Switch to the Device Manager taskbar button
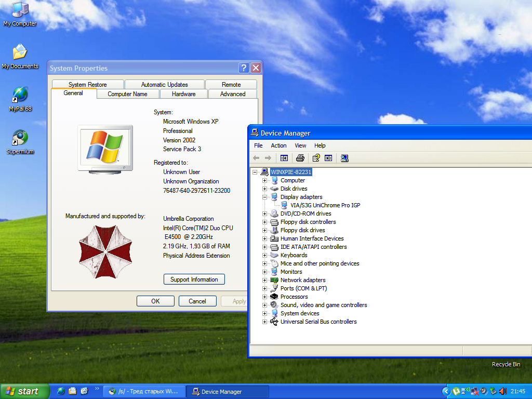Screen dimensions: 532x399 [228, 392]
